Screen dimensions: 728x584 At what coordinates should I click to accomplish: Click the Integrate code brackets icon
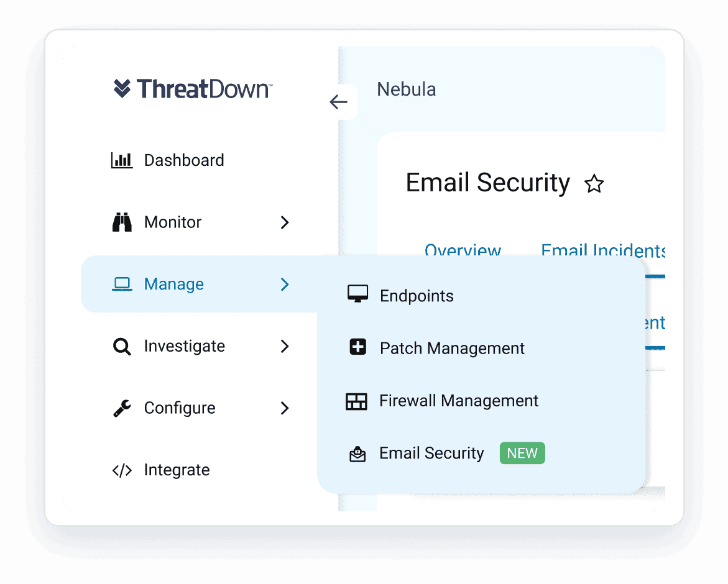pos(122,470)
